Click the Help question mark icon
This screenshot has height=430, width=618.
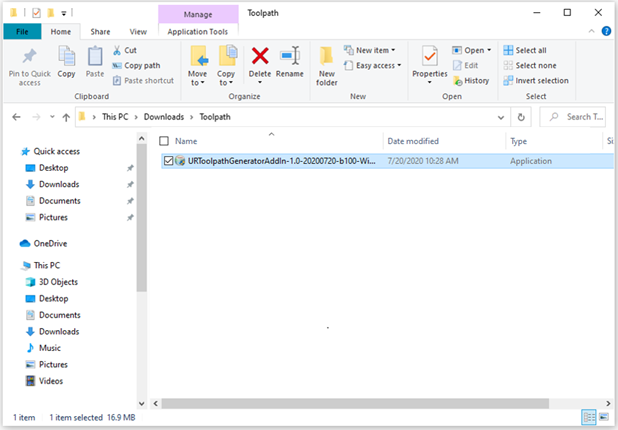click(x=606, y=31)
